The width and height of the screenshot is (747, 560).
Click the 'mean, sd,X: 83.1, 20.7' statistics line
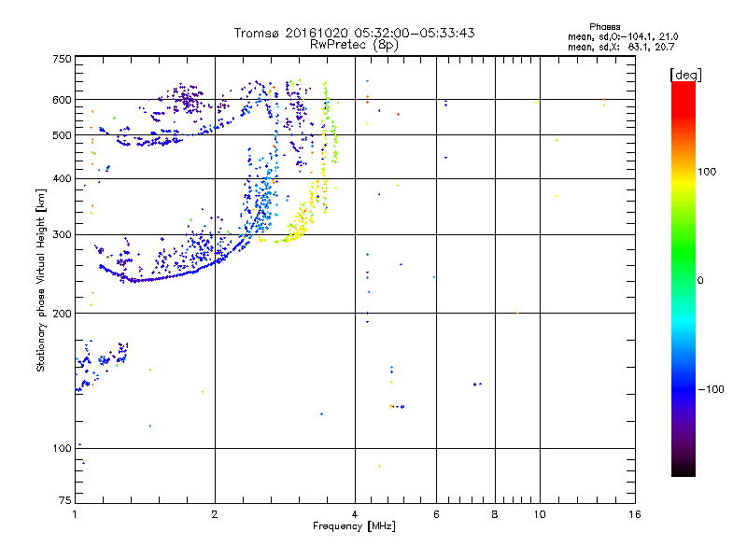[x=621, y=47]
